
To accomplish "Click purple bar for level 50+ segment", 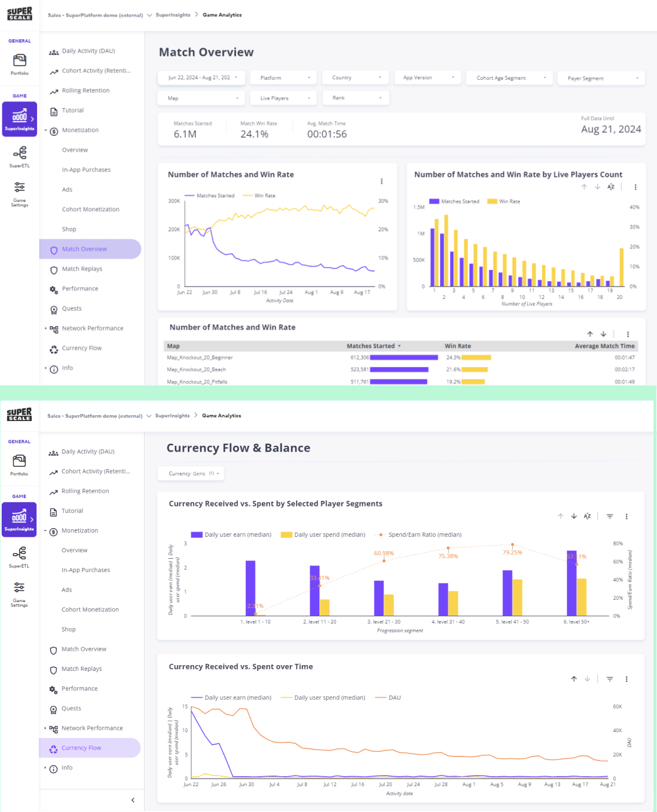I will pyautogui.click(x=571, y=583).
